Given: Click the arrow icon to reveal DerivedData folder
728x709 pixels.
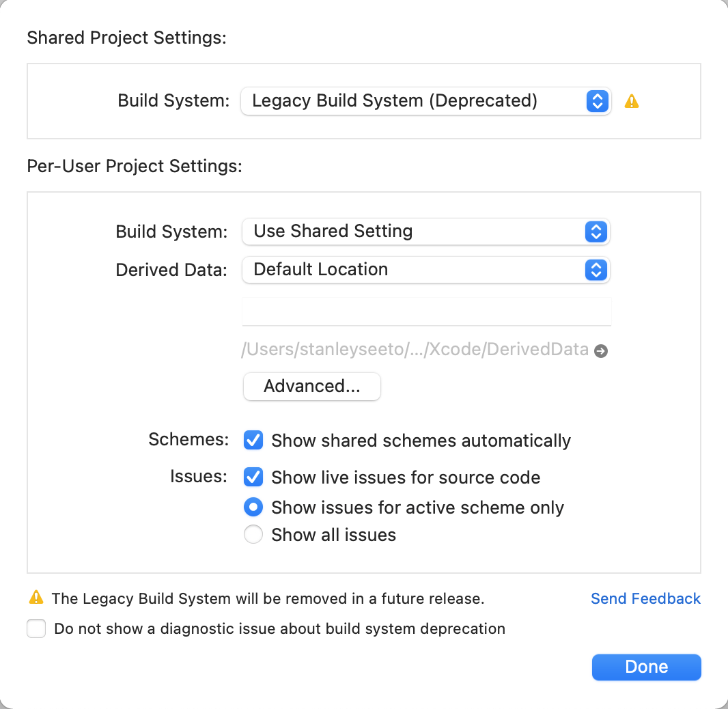Looking at the screenshot, I should click(x=601, y=351).
